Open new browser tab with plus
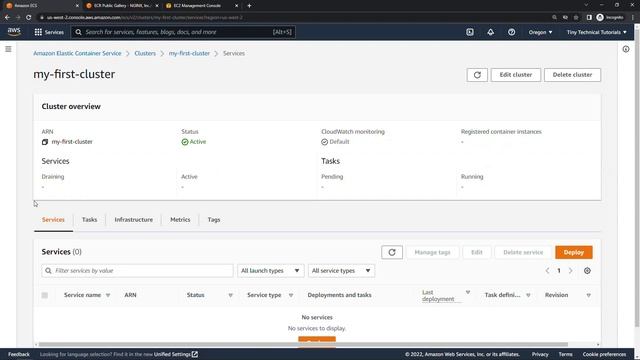The width and height of the screenshot is (640, 360). (249, 6)
